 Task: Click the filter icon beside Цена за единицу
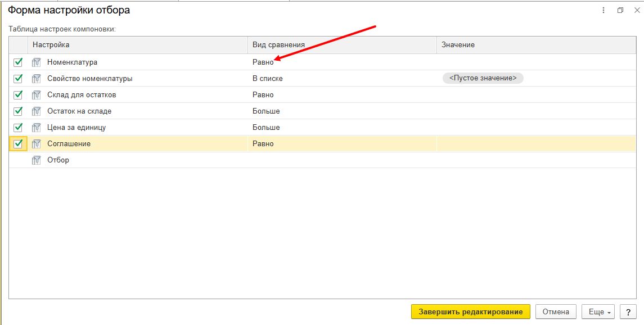37,128
